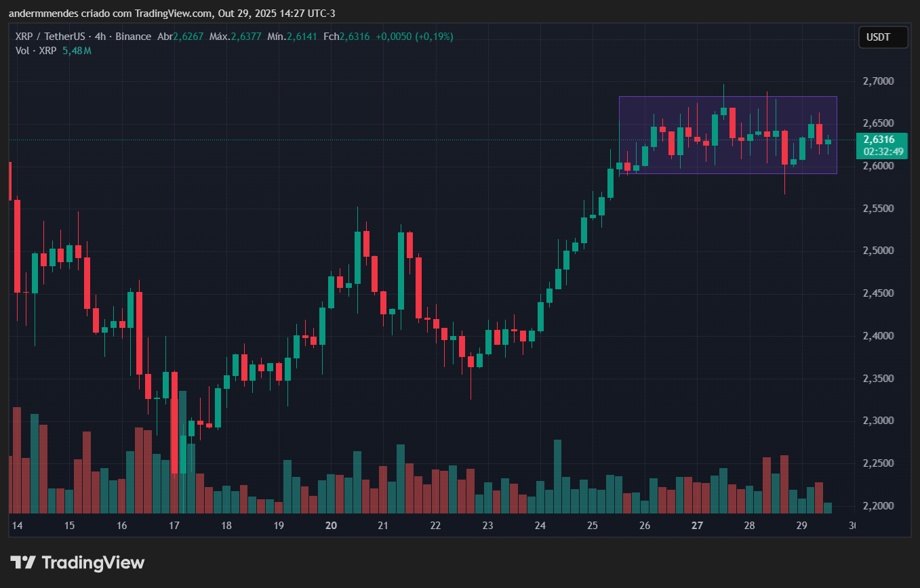Click the TradingView logo icon
This screenshot has width=920, height=588.
pos(24,563)
